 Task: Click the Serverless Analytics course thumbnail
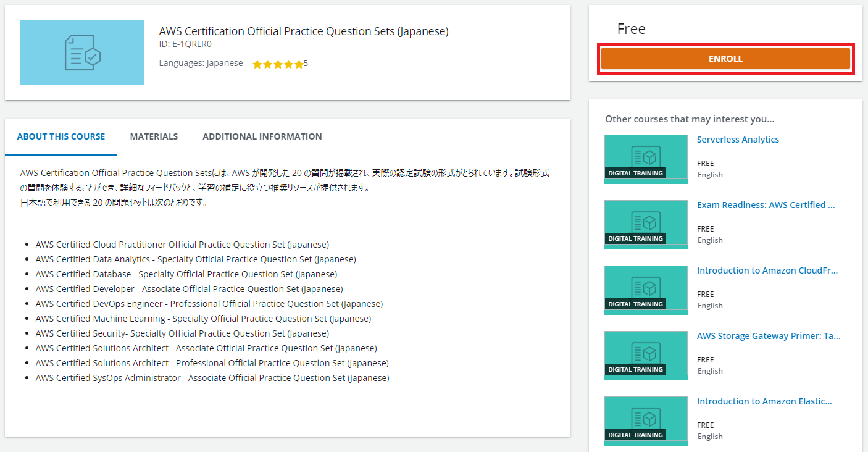click(646, 159)
